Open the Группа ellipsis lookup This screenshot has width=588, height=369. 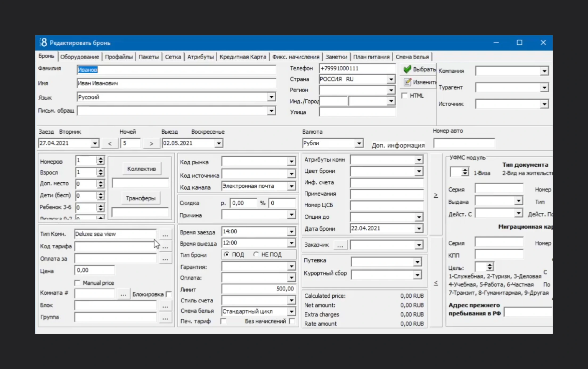pyautogui.click(x=165, y=318)
